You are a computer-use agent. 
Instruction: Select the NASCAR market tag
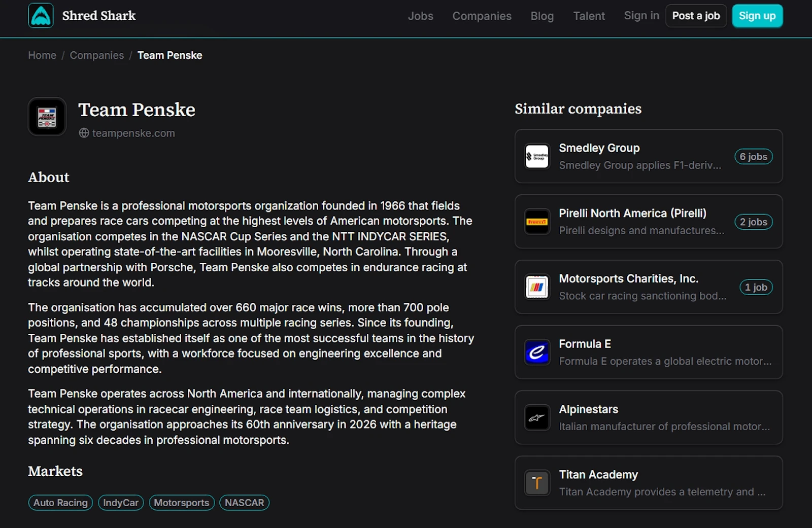245,503
